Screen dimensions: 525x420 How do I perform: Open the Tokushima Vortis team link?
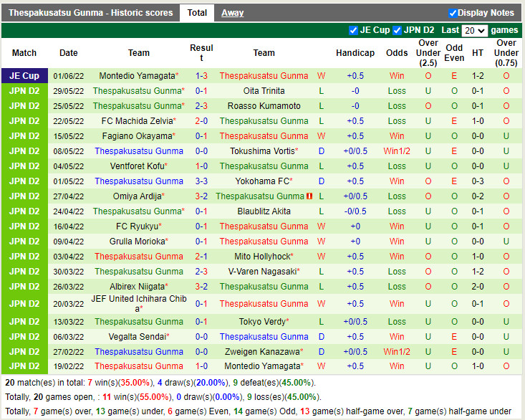pyautogui.click(x=261, y=151)
